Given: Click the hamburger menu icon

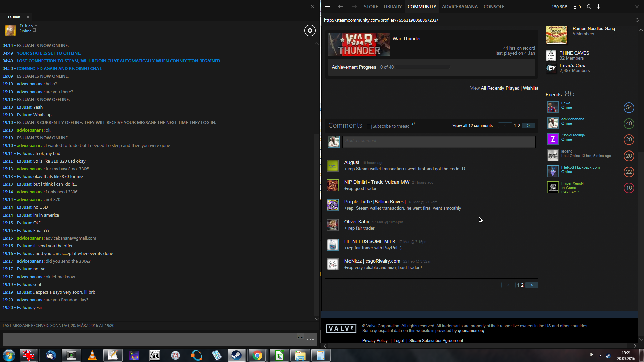Looking at the screenshot, I should pyautogui.click(x=327, y=7).
